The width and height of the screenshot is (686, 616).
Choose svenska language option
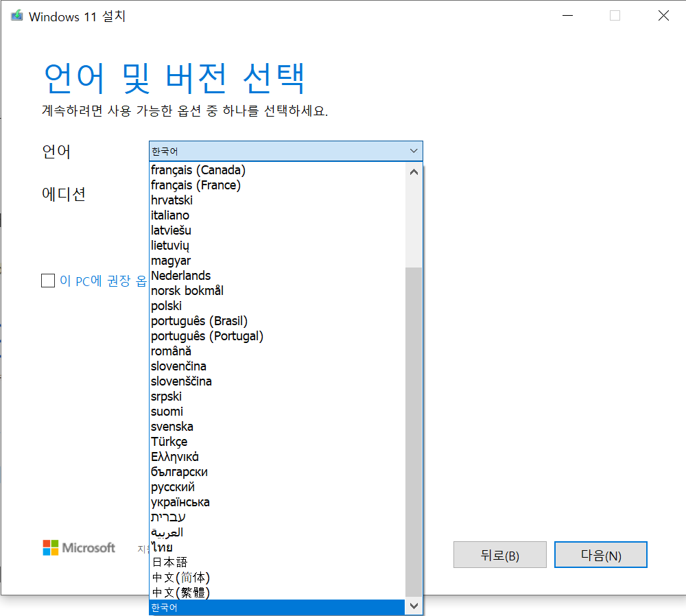[277, 427]
